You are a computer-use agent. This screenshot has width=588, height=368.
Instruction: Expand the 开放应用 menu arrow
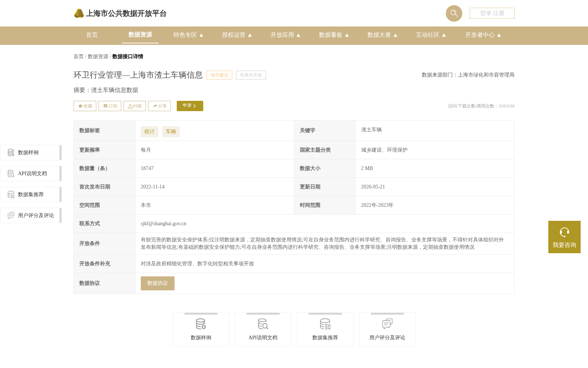(298, 35)
